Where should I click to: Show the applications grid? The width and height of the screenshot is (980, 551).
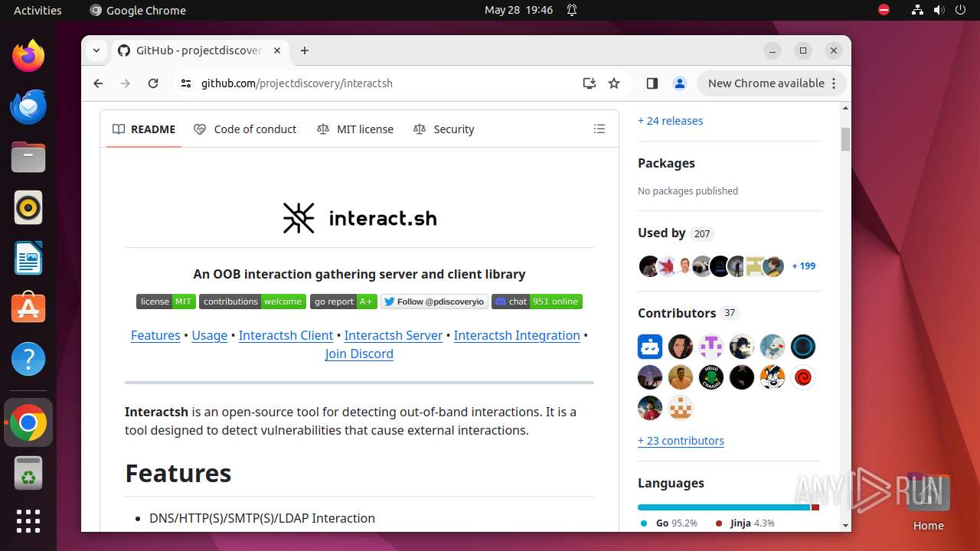28,521
